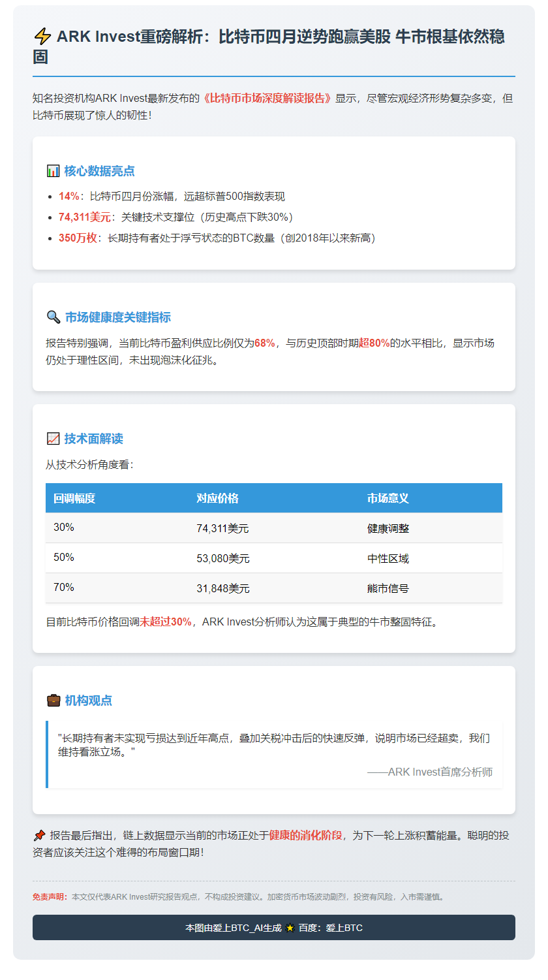Click the 技术面解读 section heading
The width and height of the screenshot is (548, 980).
94,439
